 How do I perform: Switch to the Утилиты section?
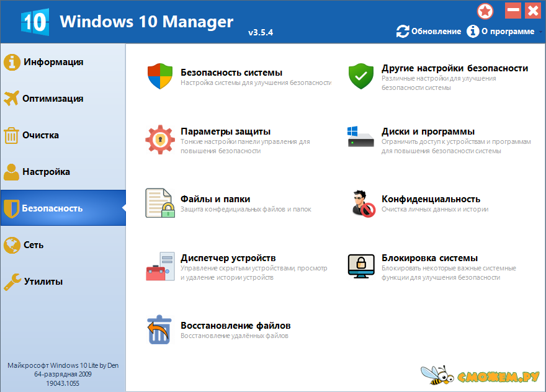point(63,282)
